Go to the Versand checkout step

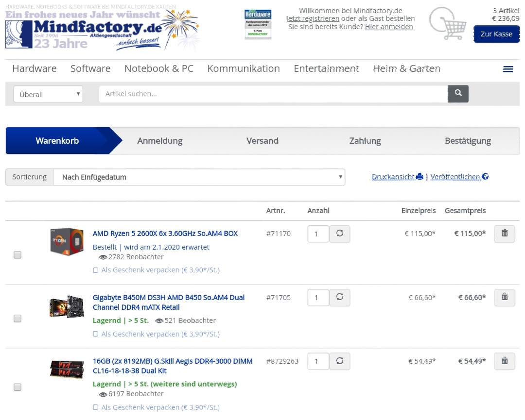click(262, 141)
